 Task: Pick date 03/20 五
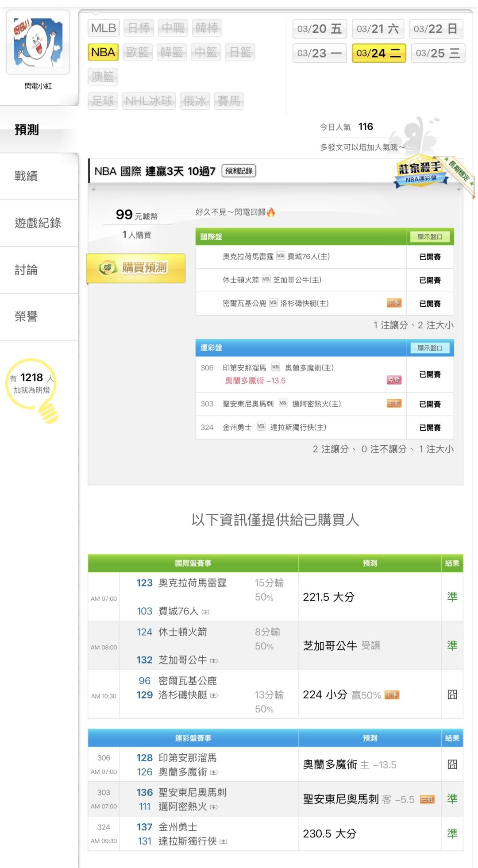point(319,29)
